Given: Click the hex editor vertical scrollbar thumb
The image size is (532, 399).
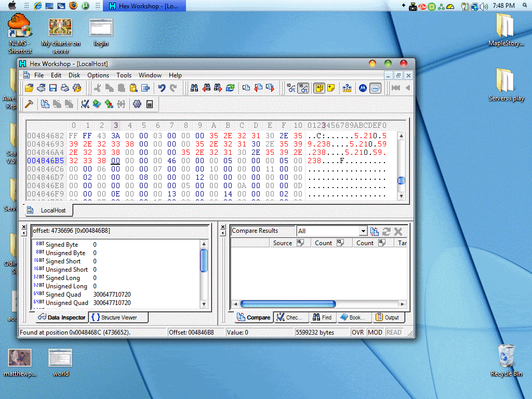Looking at the screenshot, I should tap(401, 180).
